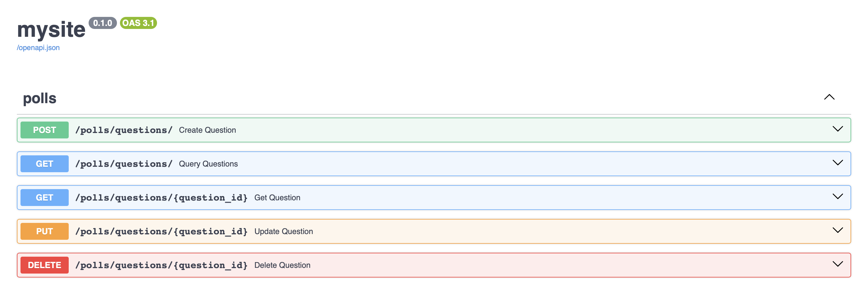Click the POST method badge for Create Question
Image resolution: width=868 pixels, height=301 pixels.
click(44, 130)
